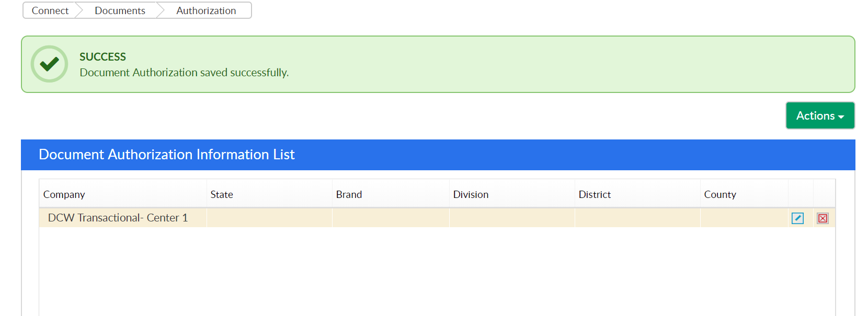Image resolution: width=868 pixels, height=316 pixels.
Task: Navigate to the Documents breadcrumb
Action: (120, 10)
